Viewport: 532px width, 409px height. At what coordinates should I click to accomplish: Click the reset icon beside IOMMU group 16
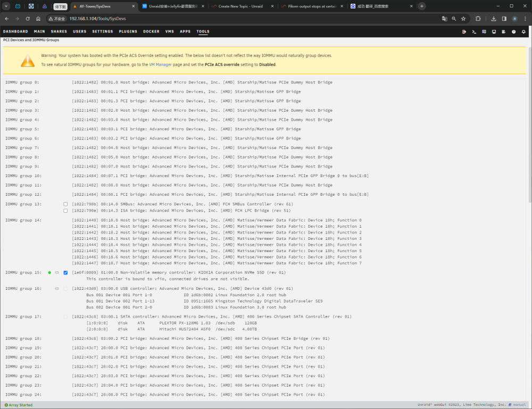coord(57,289)
